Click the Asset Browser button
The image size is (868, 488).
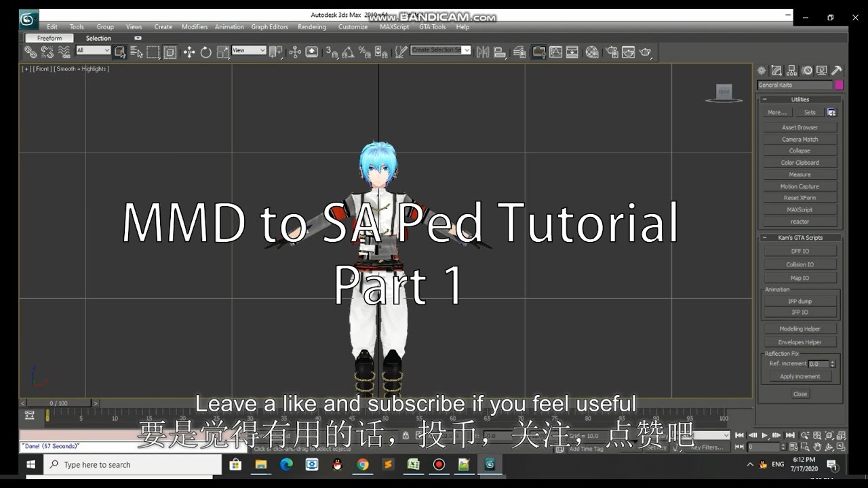(800, 127)
